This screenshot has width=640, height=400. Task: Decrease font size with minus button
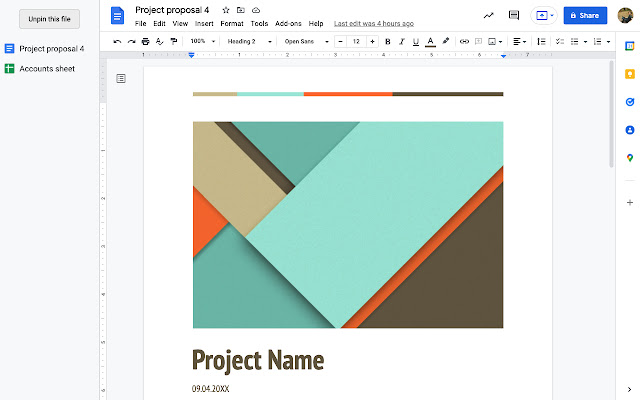pyautogui.click(x=340, y=41)
